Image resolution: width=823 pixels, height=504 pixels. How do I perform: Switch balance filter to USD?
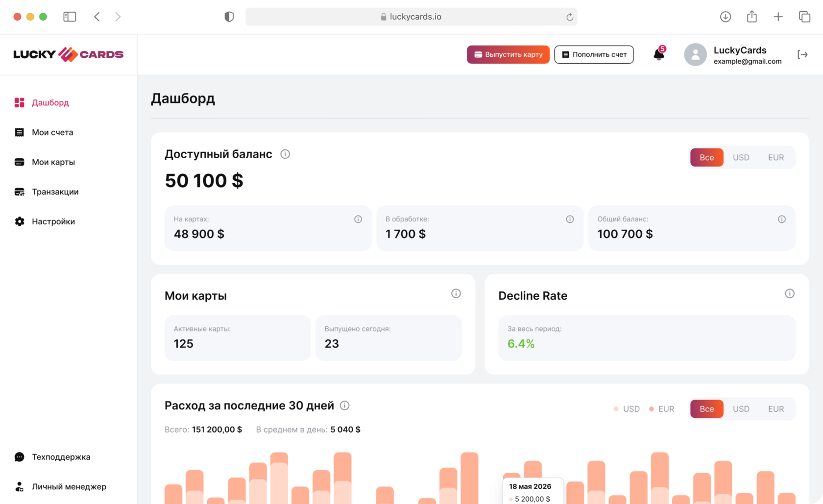(741, 157)
